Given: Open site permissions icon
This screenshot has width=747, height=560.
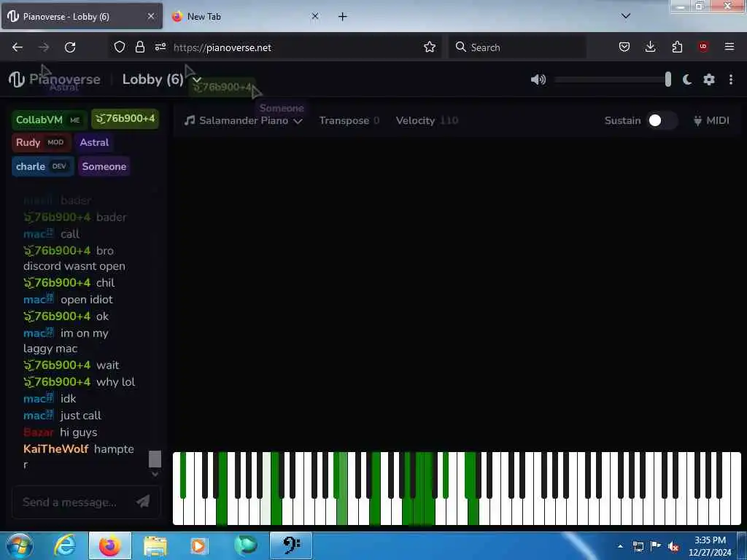Looking at the screenshot, I should [160, 47].
